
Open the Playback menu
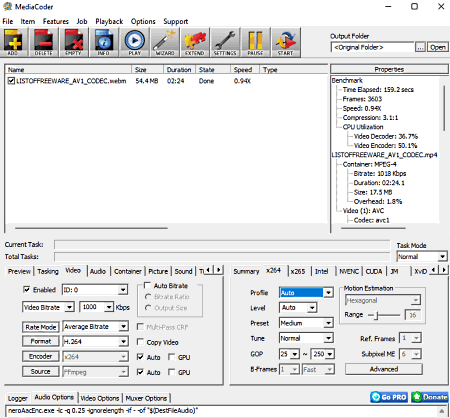click(109, 21)
